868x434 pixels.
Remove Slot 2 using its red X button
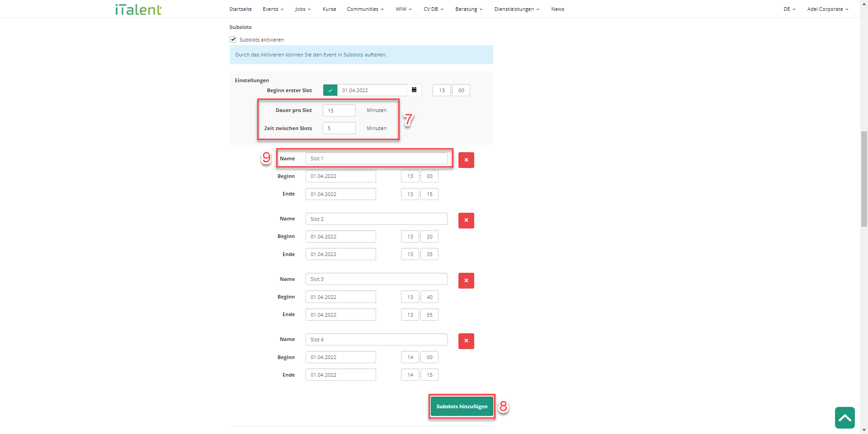point(466,220)
